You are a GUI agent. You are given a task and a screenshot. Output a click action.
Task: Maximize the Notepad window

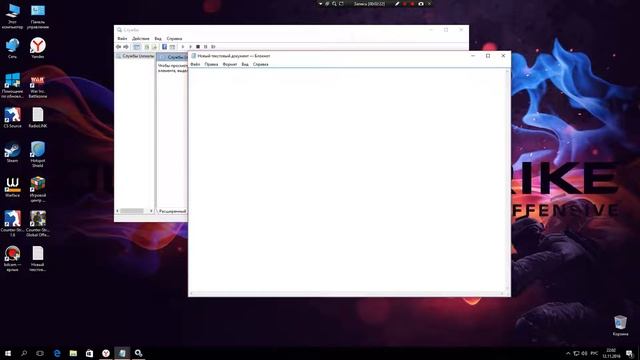pyautogui.click(x=488, y=56)
